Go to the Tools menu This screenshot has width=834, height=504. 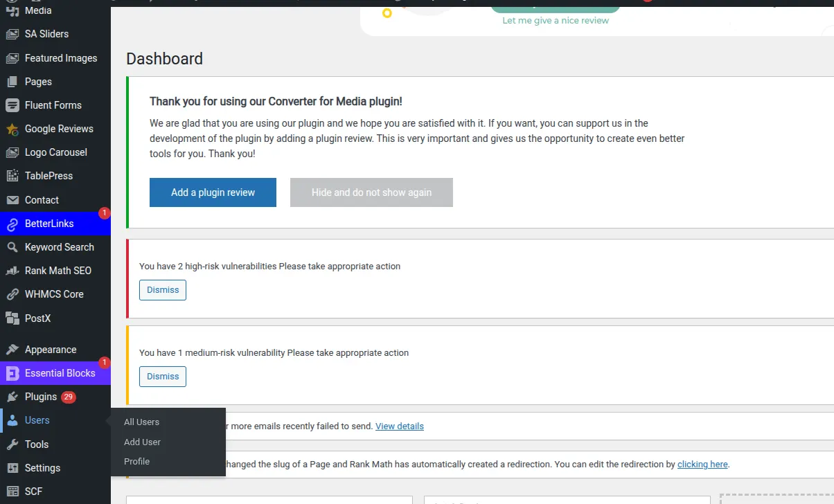point(55,444)
